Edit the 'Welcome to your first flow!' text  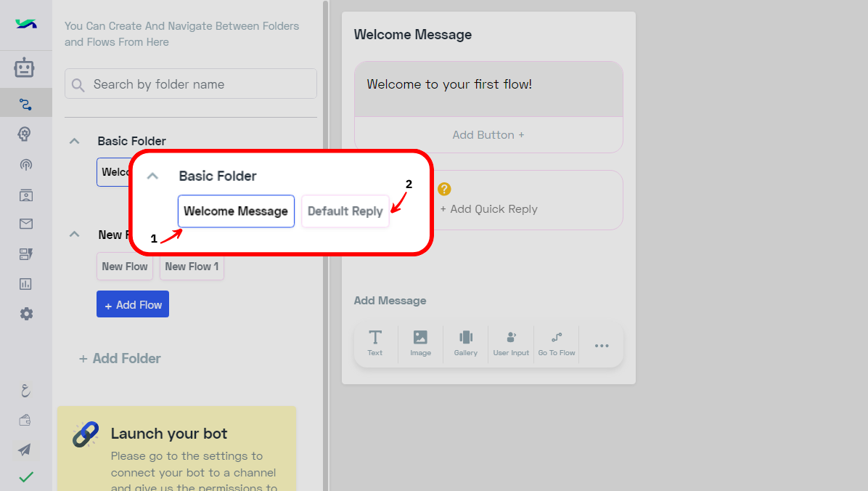click(449, 84)
